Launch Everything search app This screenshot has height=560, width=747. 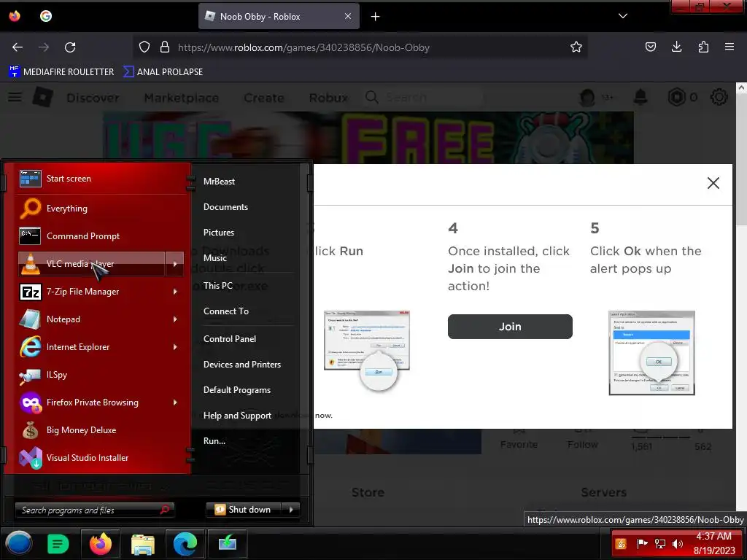(101, 208)
